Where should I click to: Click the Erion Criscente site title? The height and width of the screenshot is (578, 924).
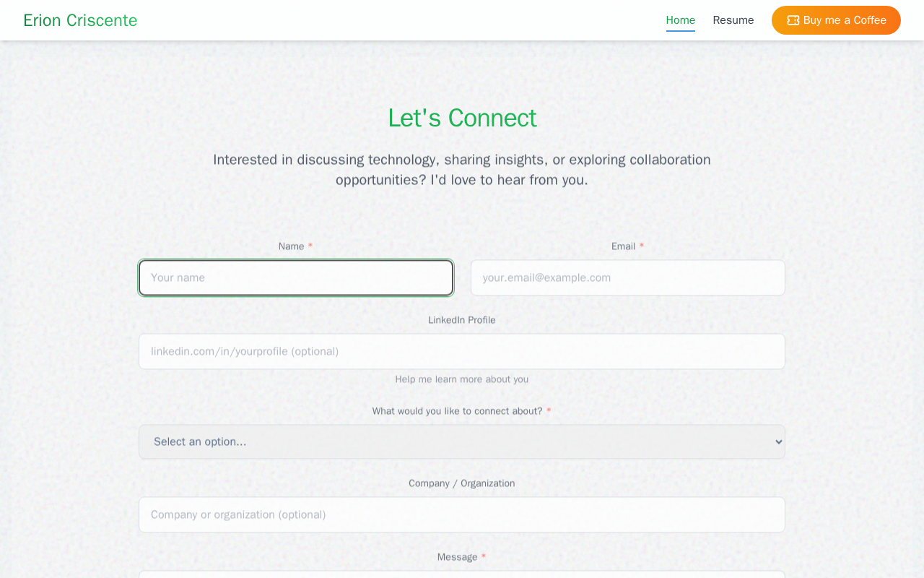tap(80, 20)
